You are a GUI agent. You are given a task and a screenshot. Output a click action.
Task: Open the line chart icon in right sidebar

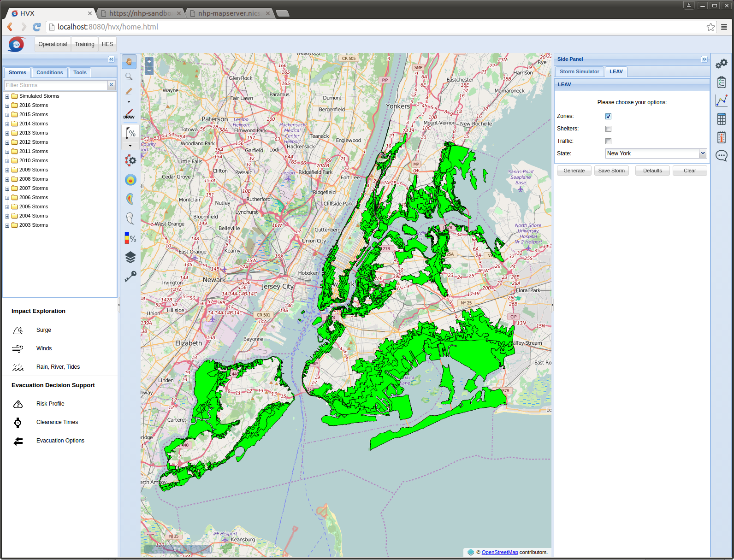tap(722, 100)
